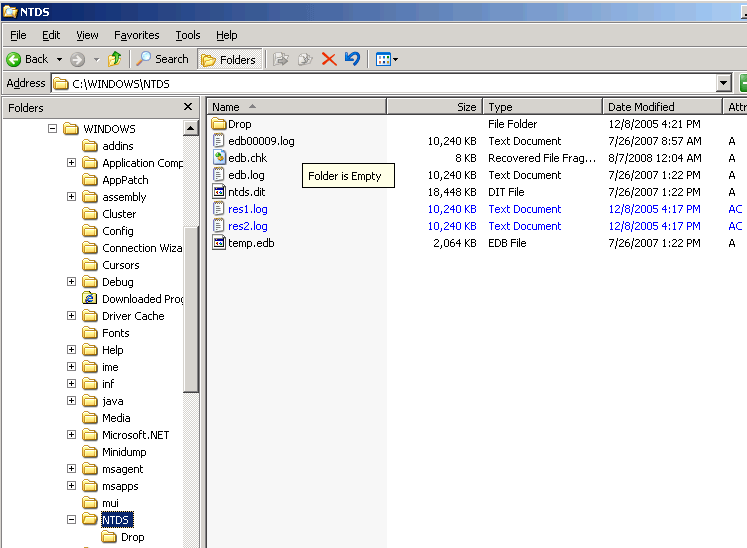Open the address bar dropdown arrow
The height and width of the screenshot is (548, 747).
[x=724, y=84]
